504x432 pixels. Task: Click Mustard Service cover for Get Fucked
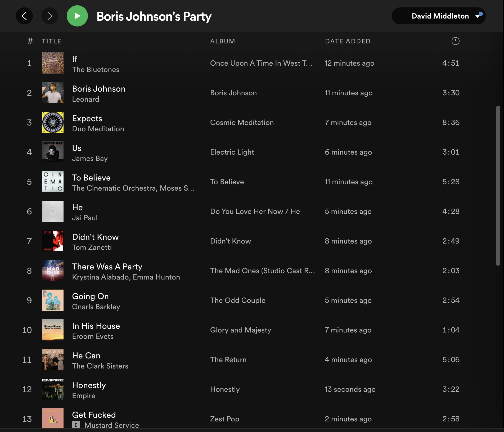pyautogui.click(x=53, y=418)
